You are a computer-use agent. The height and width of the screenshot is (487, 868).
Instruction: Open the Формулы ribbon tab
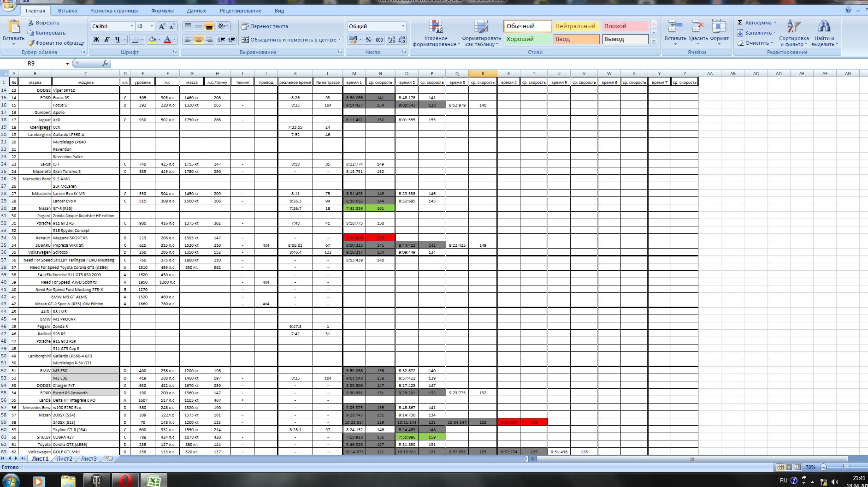pyautogui.click(x=162, y=11)
